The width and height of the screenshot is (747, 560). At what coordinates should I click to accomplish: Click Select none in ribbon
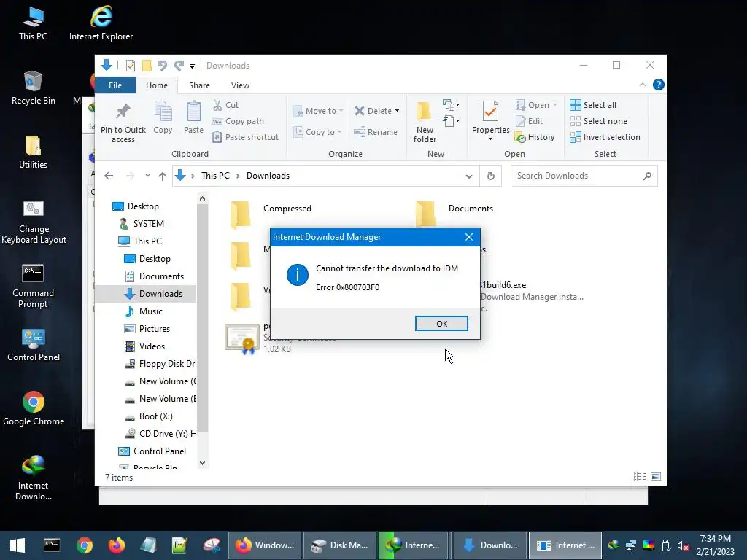click(599, 121)
